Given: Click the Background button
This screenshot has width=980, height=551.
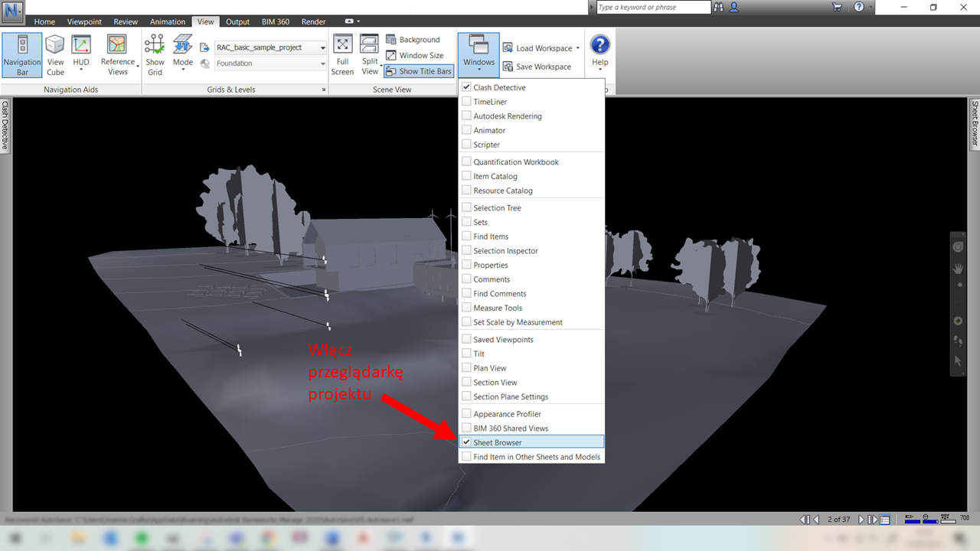Looking at the screenshot, I should [413, 40].
